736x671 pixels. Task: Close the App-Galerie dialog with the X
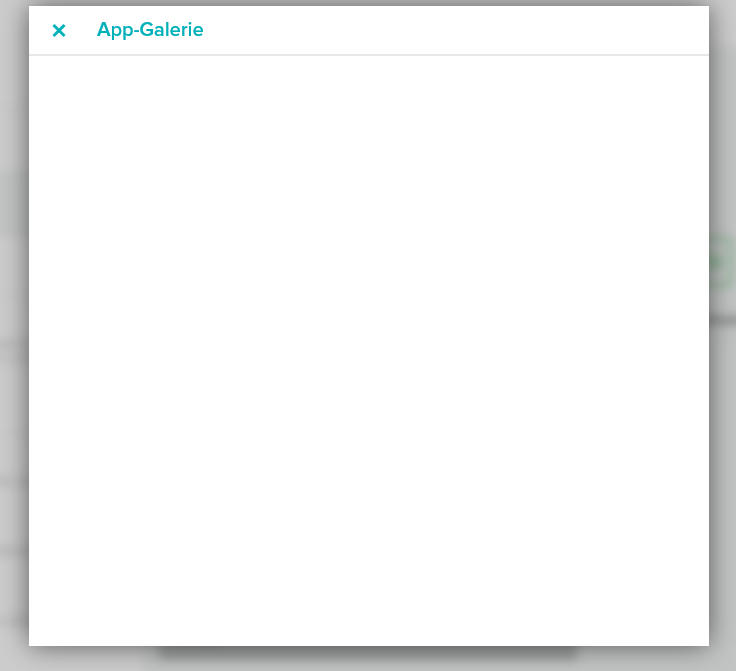pyautogui.click(x=59, y=31)
